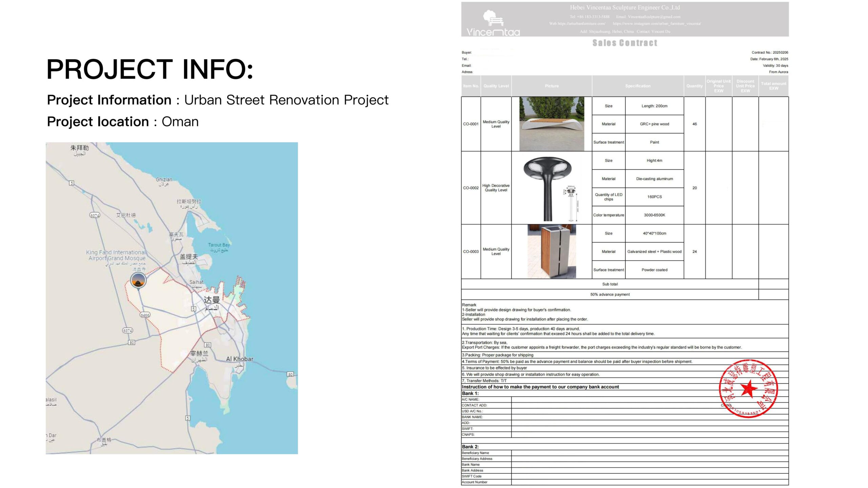Click the red company seal stamp
Screen dimensions: 868x488
coord(748,389)
